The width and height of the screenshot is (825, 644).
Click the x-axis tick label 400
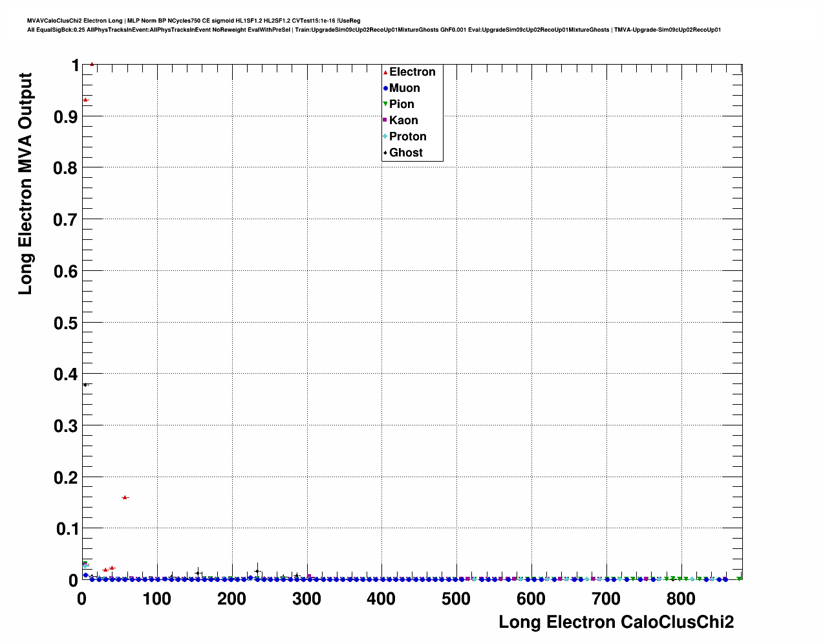click(x=381, y=599)
